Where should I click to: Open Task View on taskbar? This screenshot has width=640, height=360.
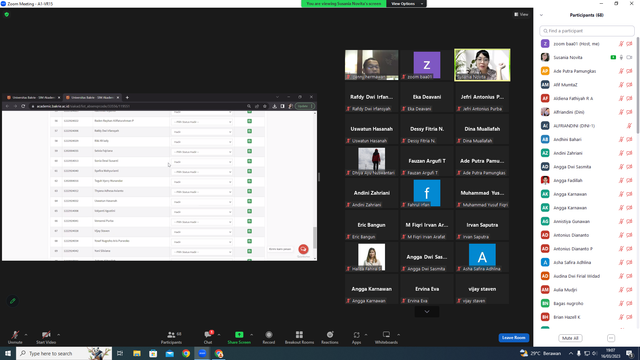coord(120,353)
